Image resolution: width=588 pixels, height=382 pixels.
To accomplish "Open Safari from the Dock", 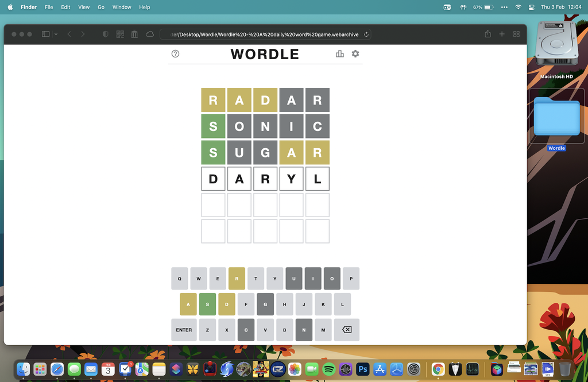I will click(x=57, y=369).
